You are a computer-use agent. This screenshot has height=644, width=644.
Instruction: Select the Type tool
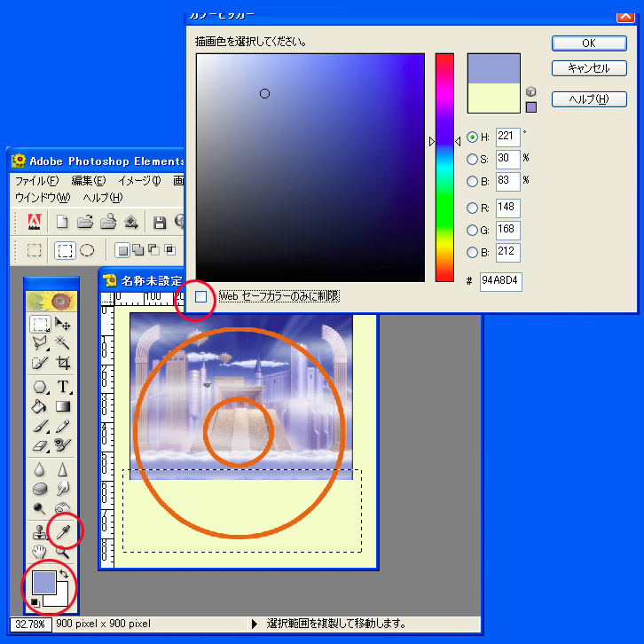(63, 387)
